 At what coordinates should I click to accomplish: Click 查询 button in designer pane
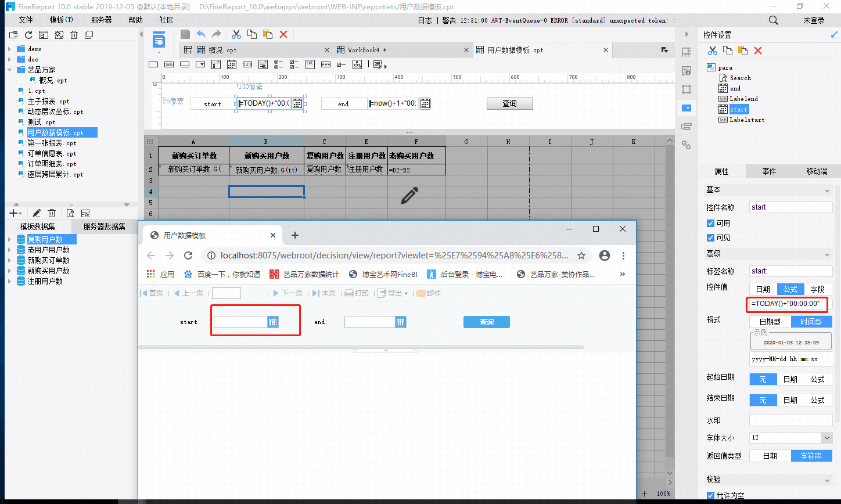coord(509,103)
